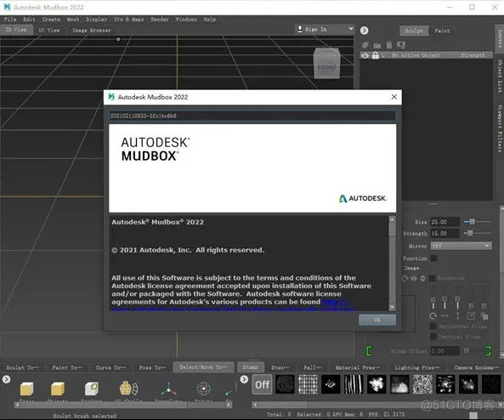Open the Lighting Presets tray tab
This screenshot has width=504, height=420.
point(417,367)
